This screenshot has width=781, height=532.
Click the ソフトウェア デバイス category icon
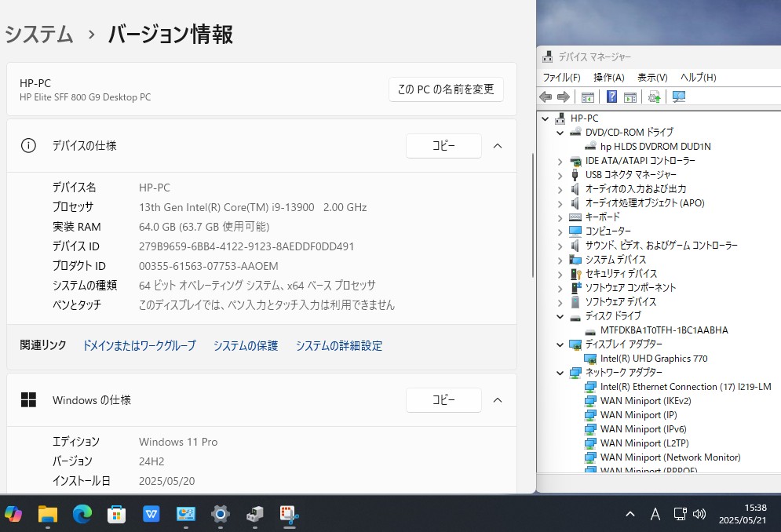click(x=576, y=302)
